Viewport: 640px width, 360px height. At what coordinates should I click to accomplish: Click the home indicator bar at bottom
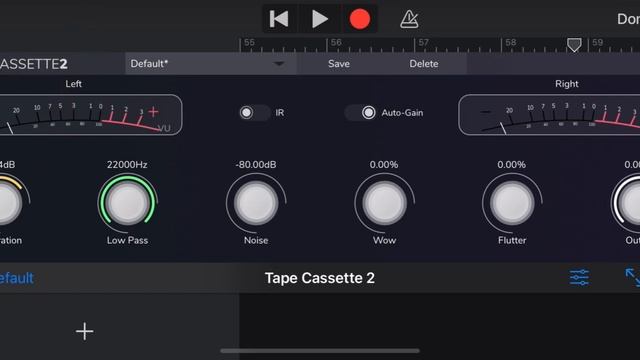point(320,351)
